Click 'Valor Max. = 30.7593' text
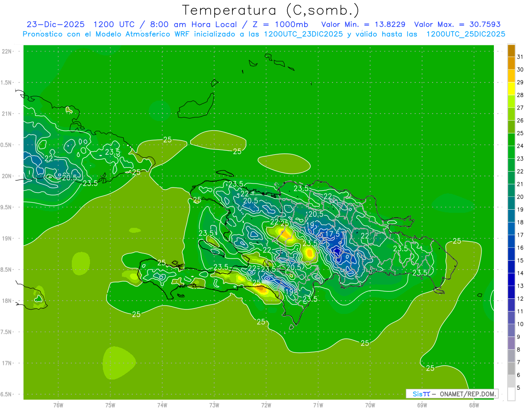Image resolution: width=532 pixels, height=411 pixels. point(457,24)
